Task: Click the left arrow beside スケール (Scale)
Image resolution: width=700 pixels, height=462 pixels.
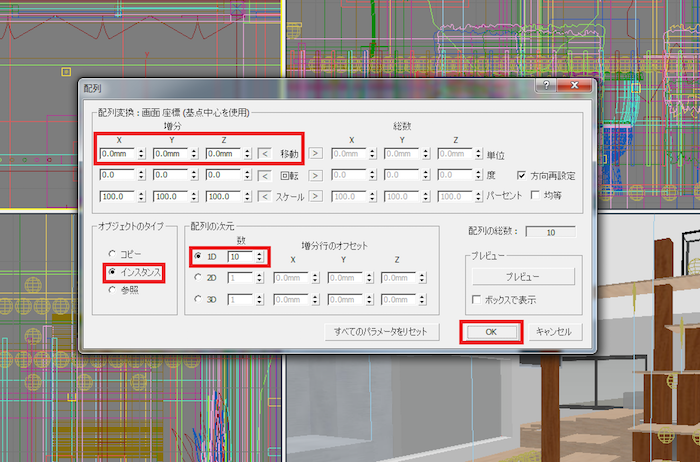Action: tap(264, 196)
